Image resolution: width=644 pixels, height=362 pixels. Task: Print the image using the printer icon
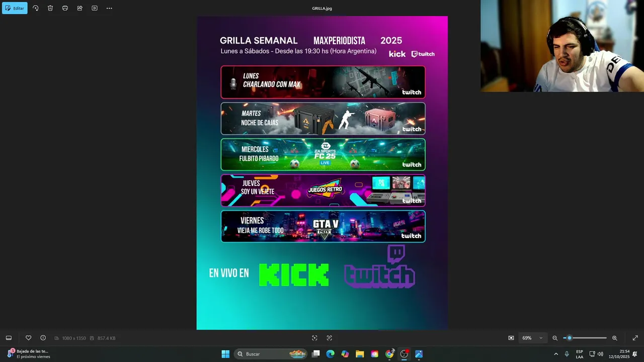(x=65, y=8)
